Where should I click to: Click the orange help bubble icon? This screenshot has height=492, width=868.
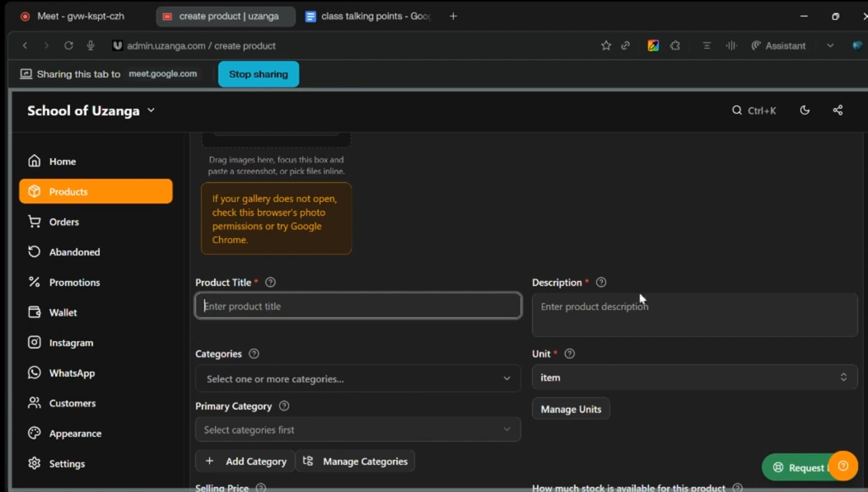click(843, 466)
